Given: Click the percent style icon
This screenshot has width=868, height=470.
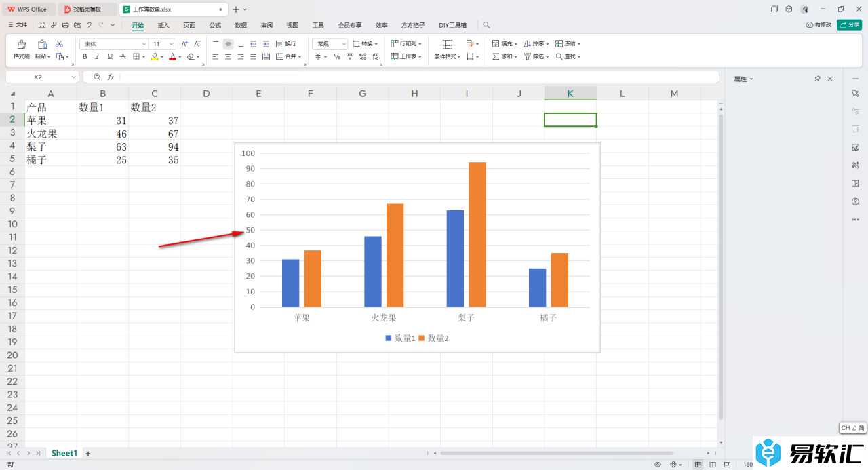Looking at the screenshot, I should pyautogui.click(x=337, y=56).
